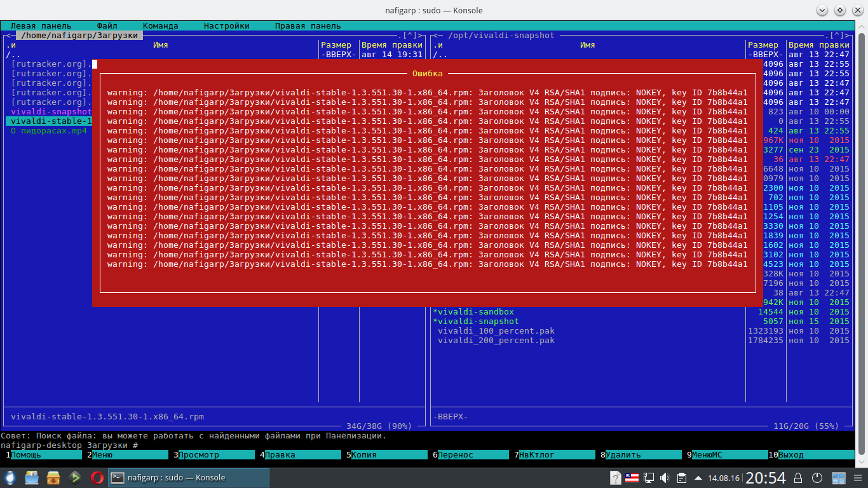
Task: Switch to the Konsole task in the taskbar
Action: (x=189, y=478)
